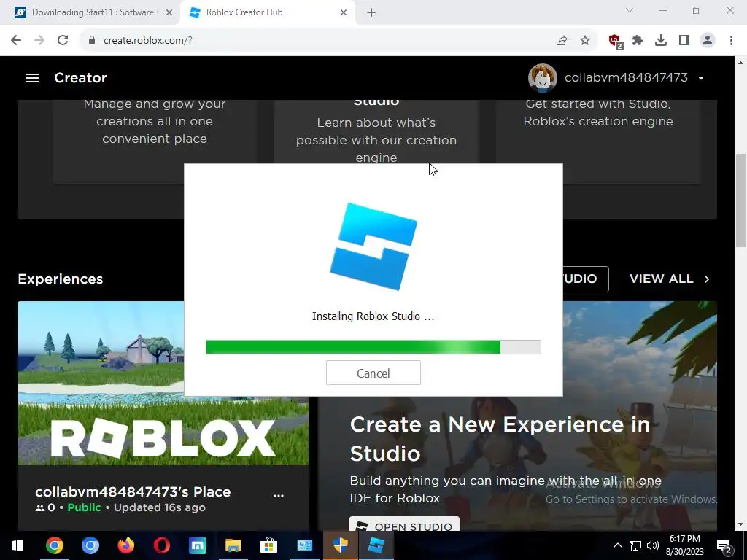747x560 pixels.
Task: Close the Roblox Creator Hub tab
Action: point(344,12)
